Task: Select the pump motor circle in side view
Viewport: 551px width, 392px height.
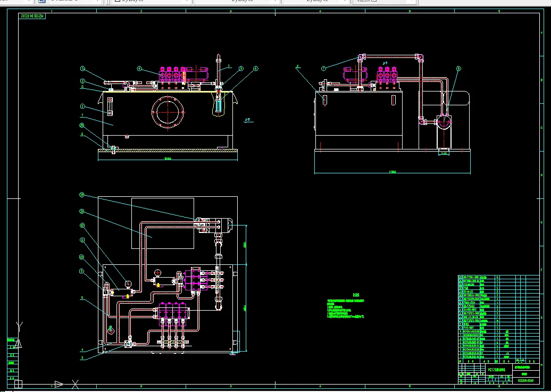Action: (x=444, y=122)
